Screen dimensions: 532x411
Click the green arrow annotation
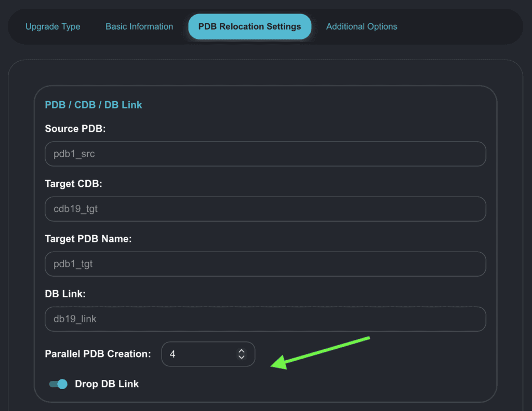(322, 352)
